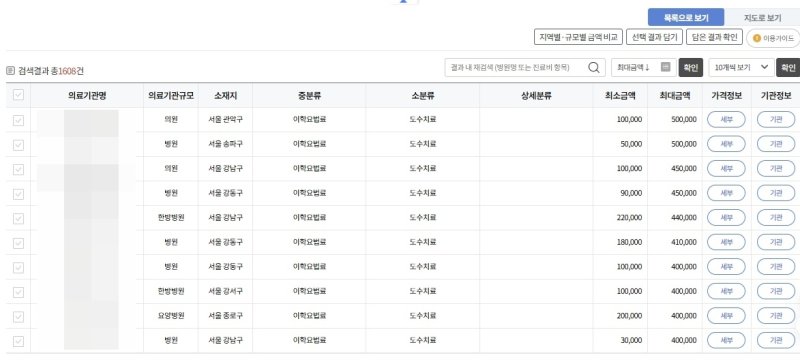Click the 서울 관악구 location cell
Viewport: 800px width, 362px height.
tap(226, 120)
